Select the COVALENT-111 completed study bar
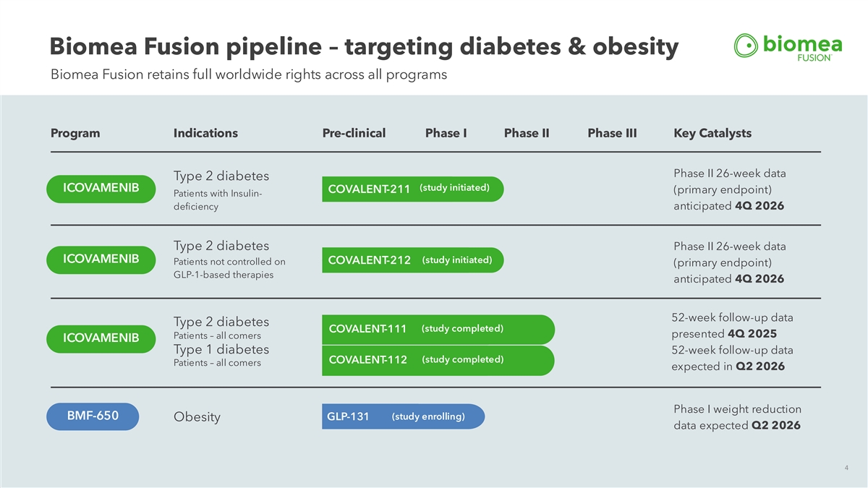Screen dimensions: 868x488 [x=438, y=329]
